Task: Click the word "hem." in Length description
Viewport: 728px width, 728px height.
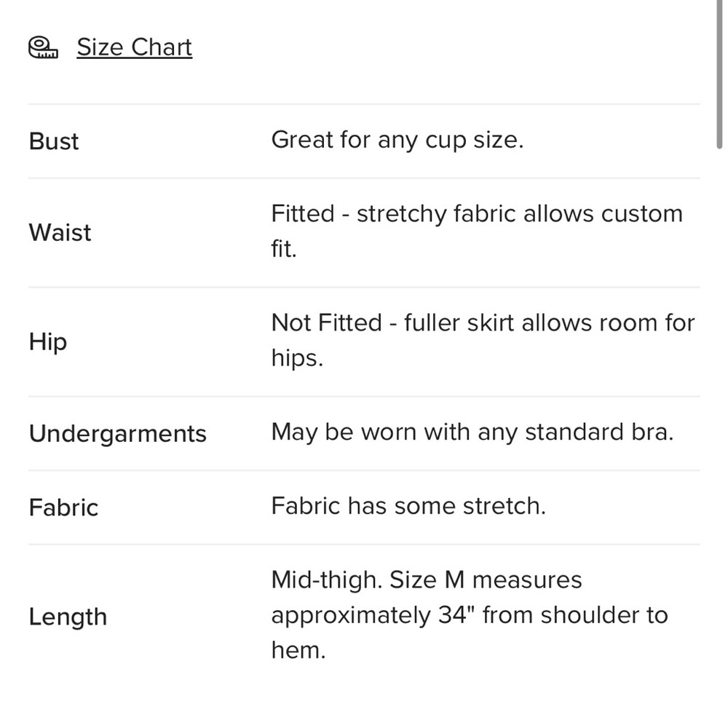Action: coord(298,650)
